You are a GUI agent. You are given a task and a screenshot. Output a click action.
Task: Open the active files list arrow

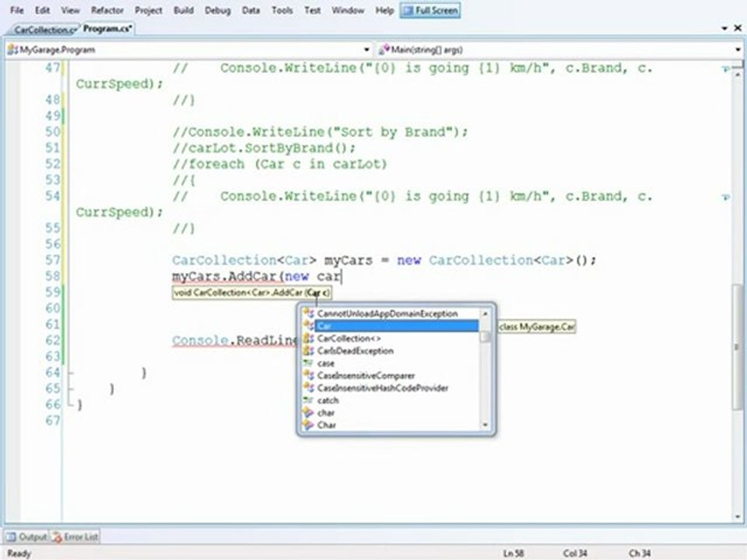(x=724, y=29)
